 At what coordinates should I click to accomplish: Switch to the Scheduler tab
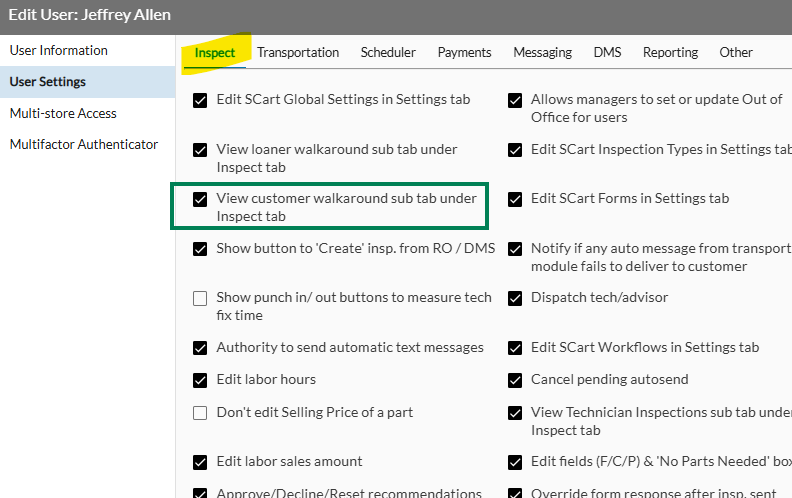click(388, 53)
